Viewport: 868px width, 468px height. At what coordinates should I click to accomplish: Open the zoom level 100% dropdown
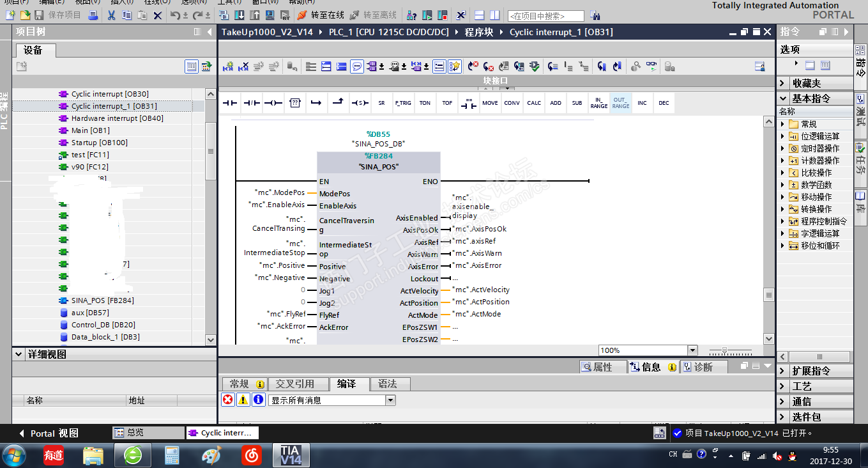point(692,350)
